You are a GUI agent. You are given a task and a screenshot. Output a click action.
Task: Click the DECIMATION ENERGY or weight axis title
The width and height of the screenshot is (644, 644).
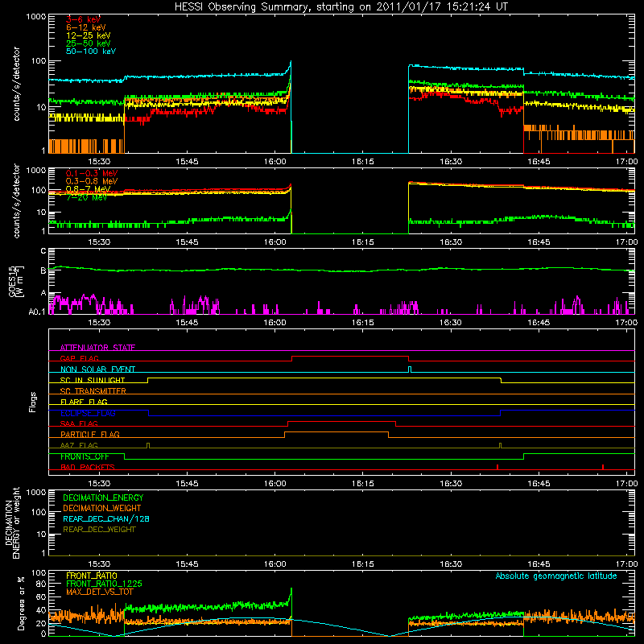12,522
